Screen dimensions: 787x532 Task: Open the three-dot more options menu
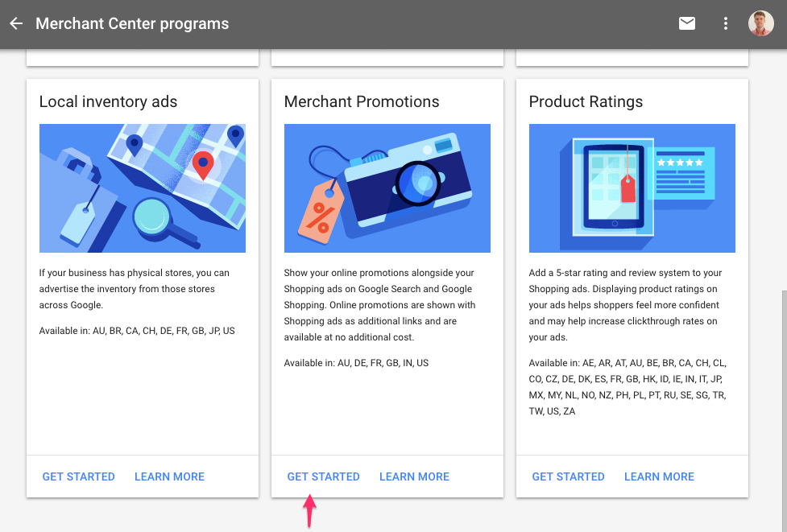pos(725,23)
